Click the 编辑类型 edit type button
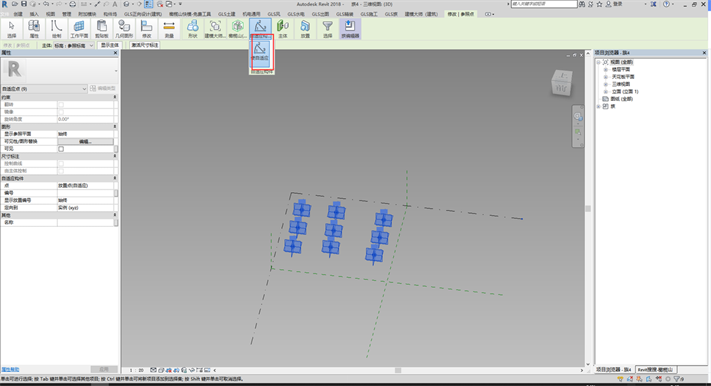This screenshot has height=386, width=711. pyautogui.click(x=103, y=88)
